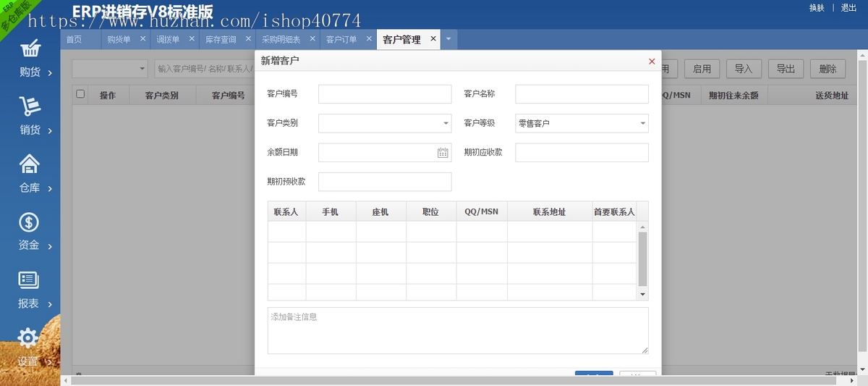Screen dimensions: 868x386
Task: Tick the select-all checkbox in customer table header
Action: point(80,94)
